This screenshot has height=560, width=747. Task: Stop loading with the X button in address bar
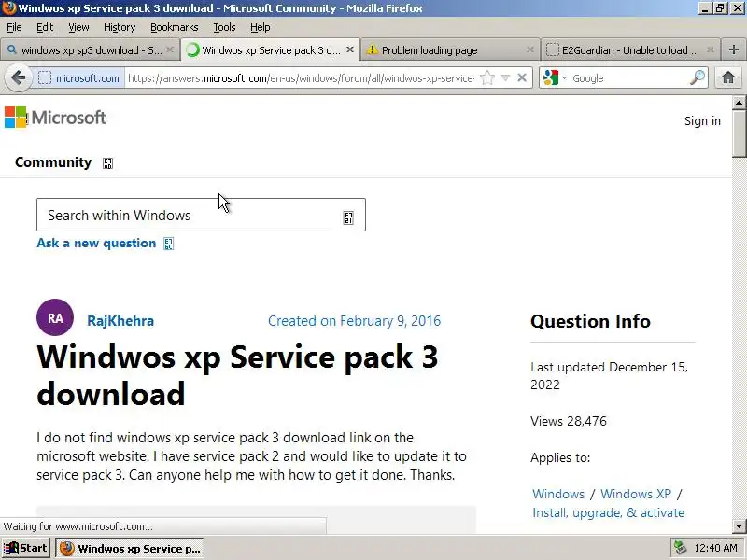[x=522, y=77]
